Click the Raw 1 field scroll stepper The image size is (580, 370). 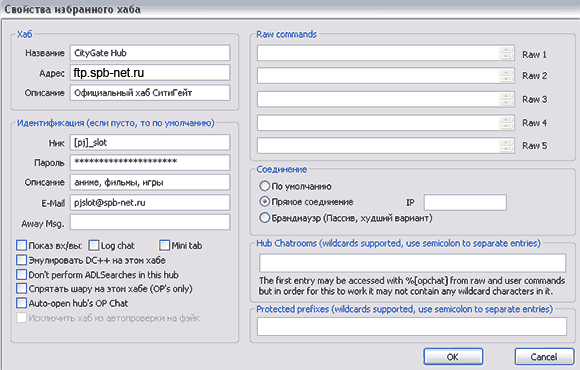(506, 53)
